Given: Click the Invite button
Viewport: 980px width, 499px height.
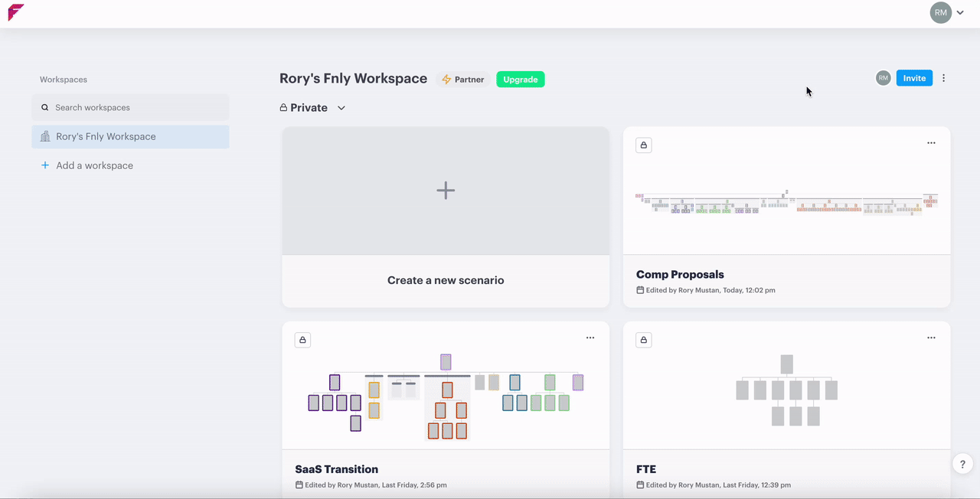Looking at the screenshot, I should click(914, 78).
